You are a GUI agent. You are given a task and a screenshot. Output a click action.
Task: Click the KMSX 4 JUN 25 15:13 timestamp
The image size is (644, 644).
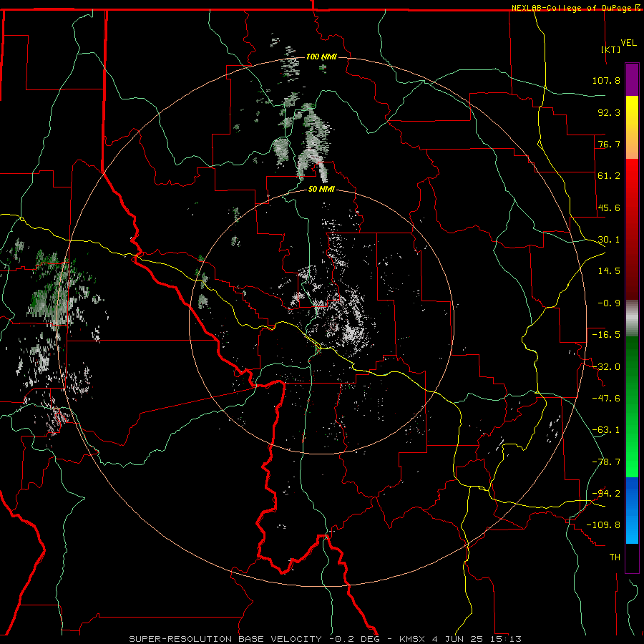click(460, 639)
